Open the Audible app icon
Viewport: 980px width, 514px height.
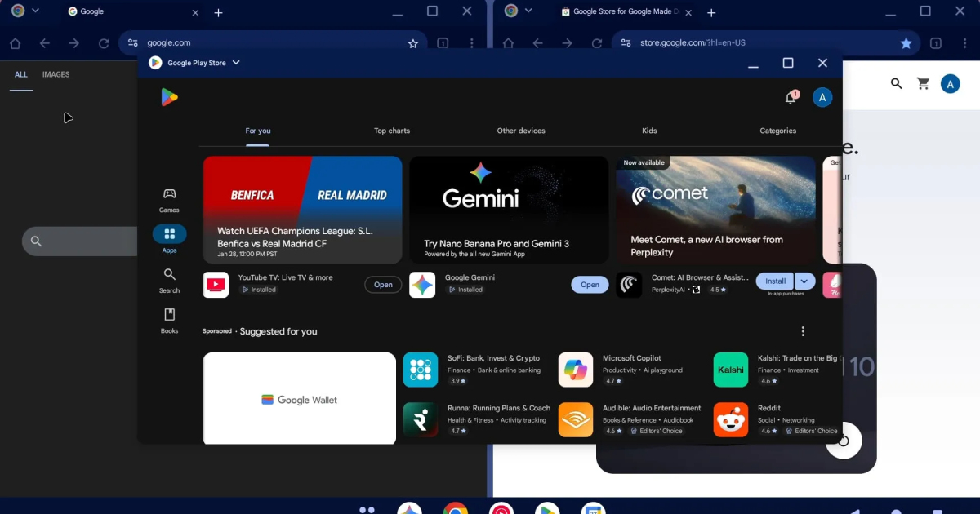(x=576, y=419)
